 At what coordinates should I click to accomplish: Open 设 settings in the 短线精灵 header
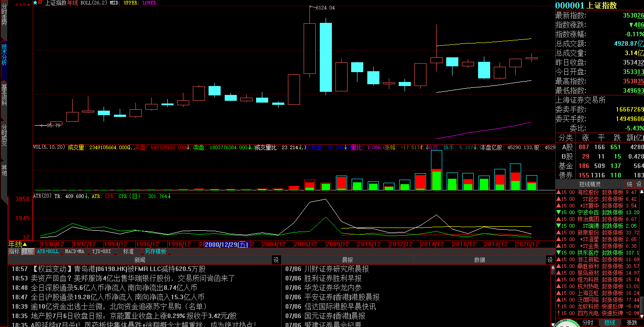point(639,184)
